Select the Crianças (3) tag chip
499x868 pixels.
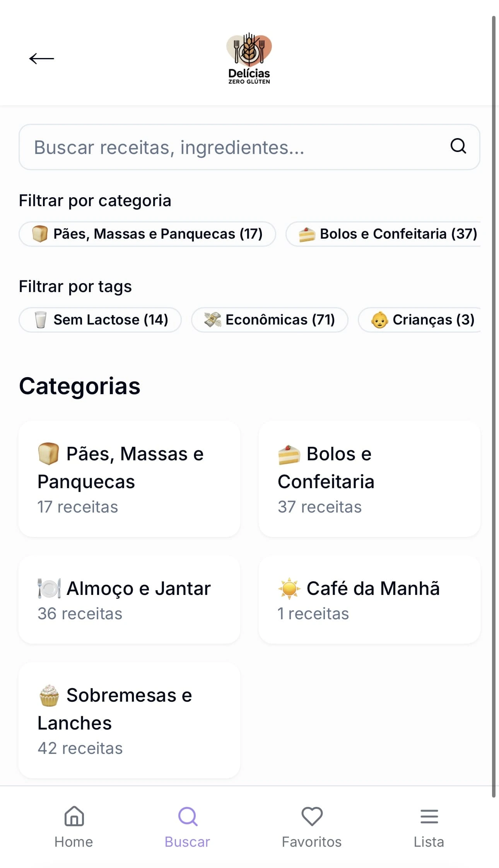click(421, 320)
